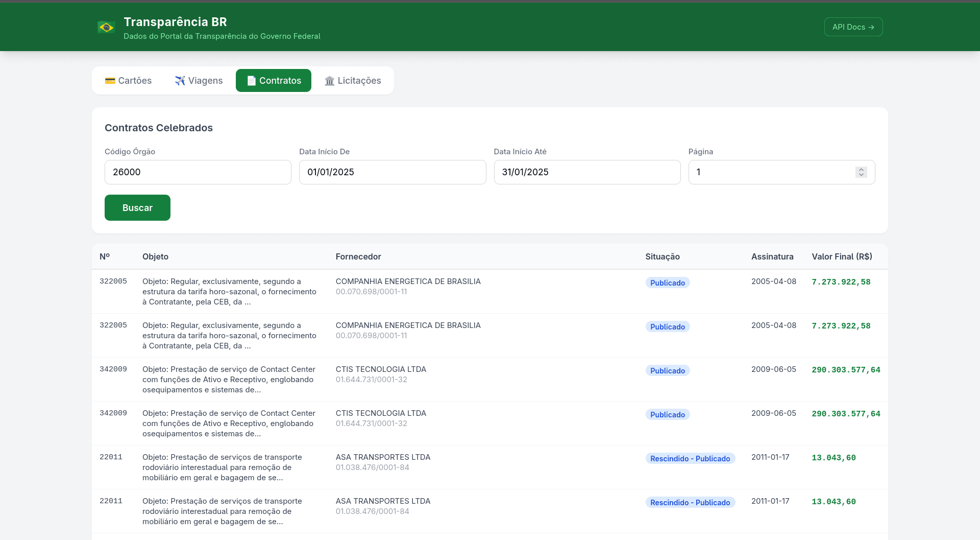Select the Contratos tab
Image resolution: width=980 pixels, height=540 pixels.
(274, 81)
